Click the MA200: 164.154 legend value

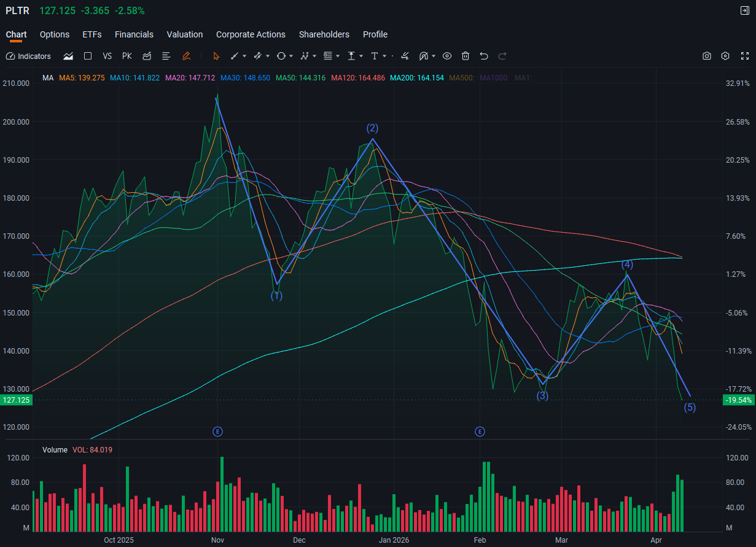pos(417,78)
